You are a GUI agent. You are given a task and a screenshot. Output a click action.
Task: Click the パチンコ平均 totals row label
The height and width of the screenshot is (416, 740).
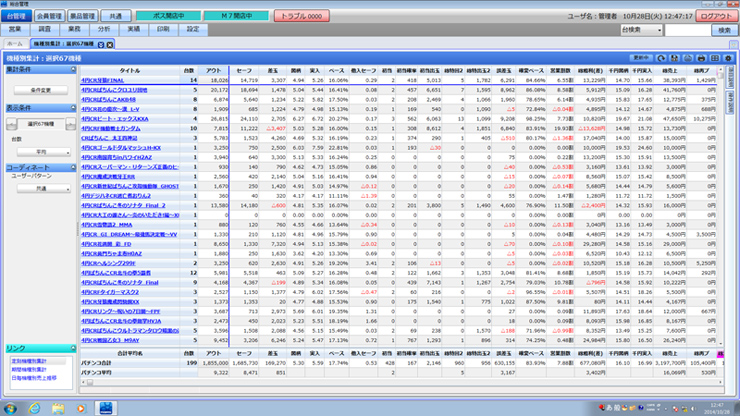tap(95, 373)
